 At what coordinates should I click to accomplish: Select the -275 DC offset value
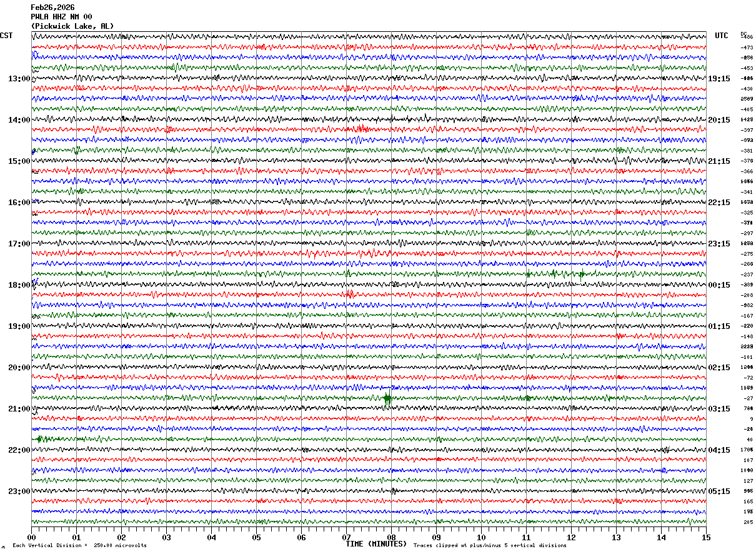[x=747, y=254]
